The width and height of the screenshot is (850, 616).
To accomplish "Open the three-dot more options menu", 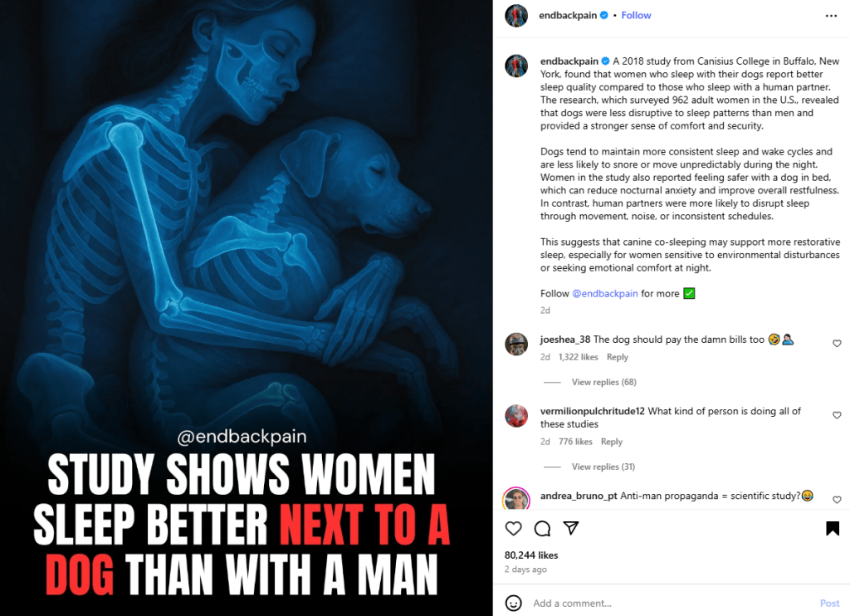I will [x=831, y=16].
